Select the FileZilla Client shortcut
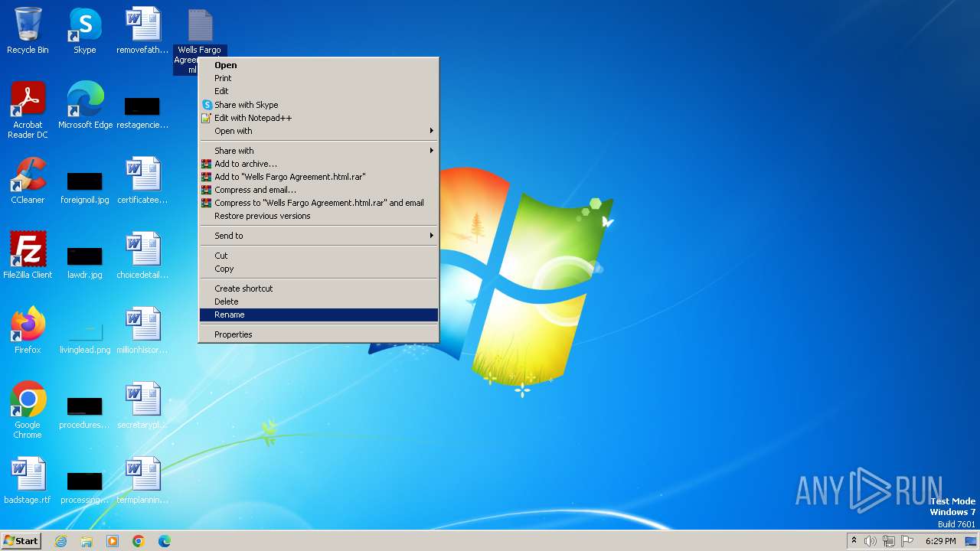980x551 pixels. pos(28,256)
